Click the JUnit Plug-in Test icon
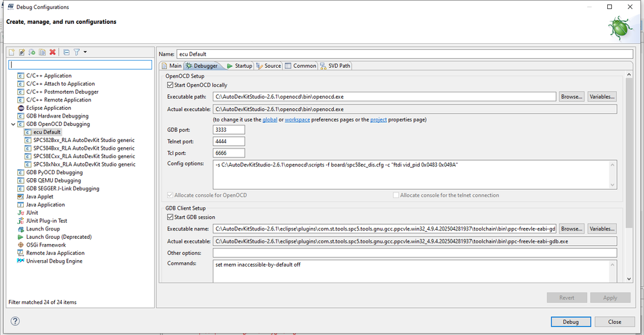The height and width of the screenshot is (335, 644). pos(21,221)
